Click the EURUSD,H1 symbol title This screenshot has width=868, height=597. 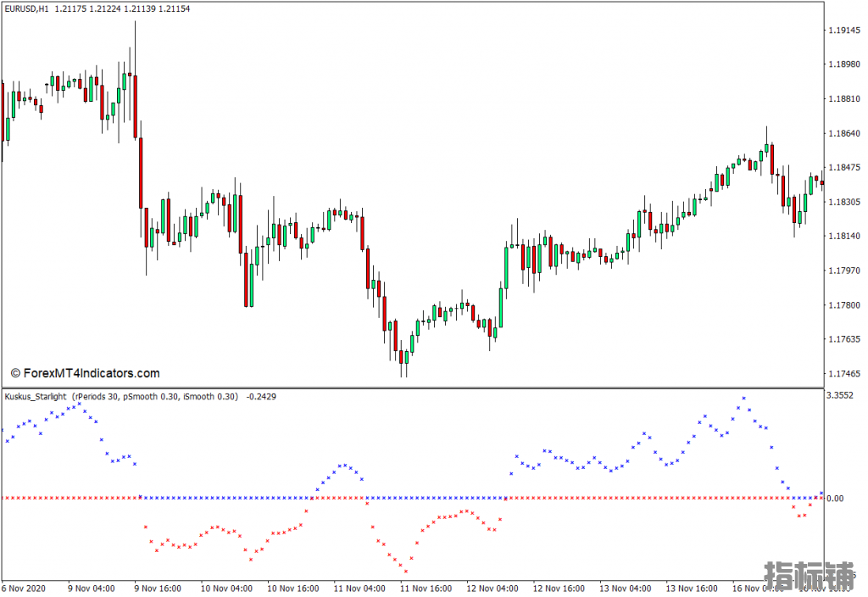[x=26, y=8]
